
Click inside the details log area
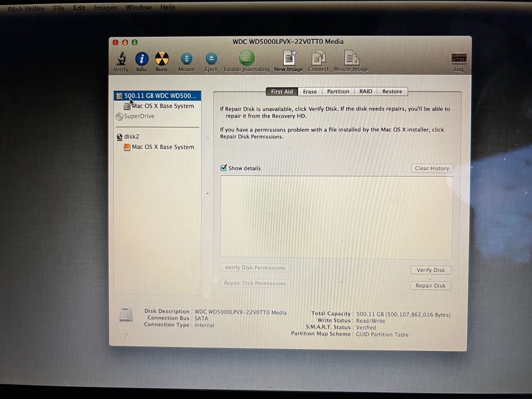(x=336, y=217)
